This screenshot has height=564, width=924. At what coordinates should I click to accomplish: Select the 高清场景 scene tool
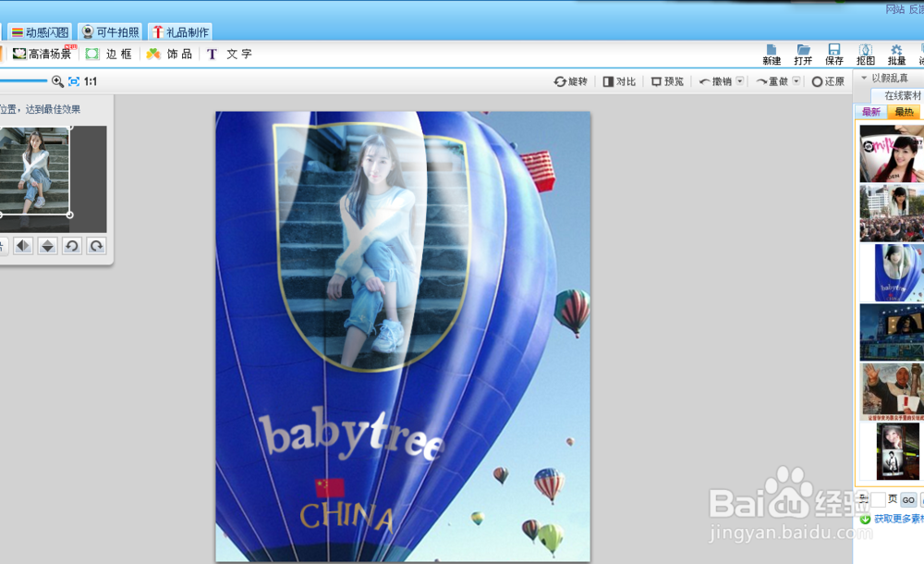(43, 54)
